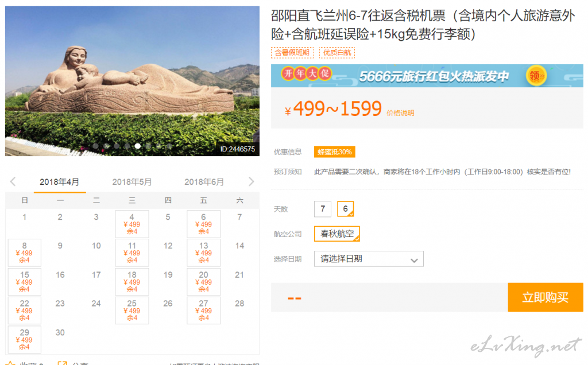This screenshot has height=365, width=588.
Task: Select April 29 date cell
Action: [24, 339]
